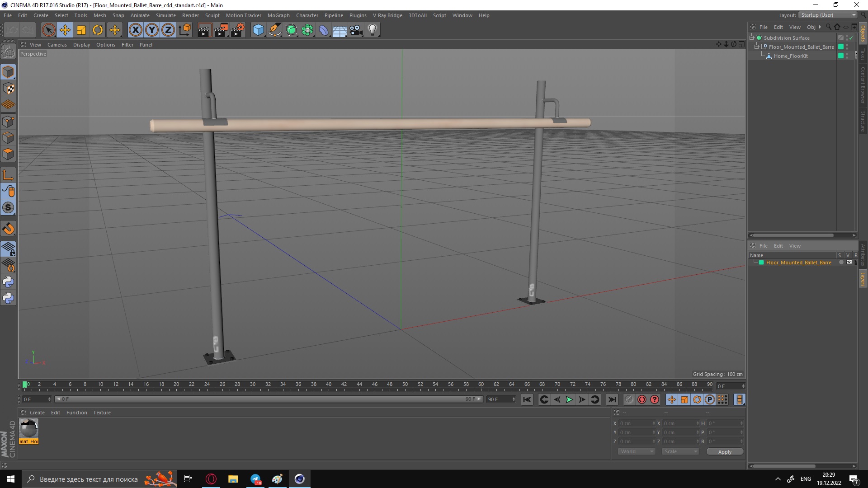This screenshot has width=868, height=488.
Task: Toggle the X-axis lock button
Action: coord(135,30)
